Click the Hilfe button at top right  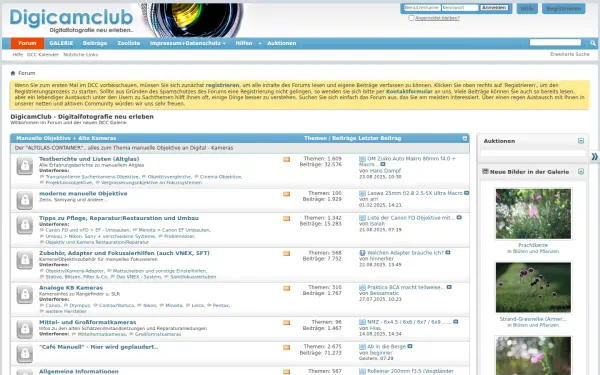(527, 8)
